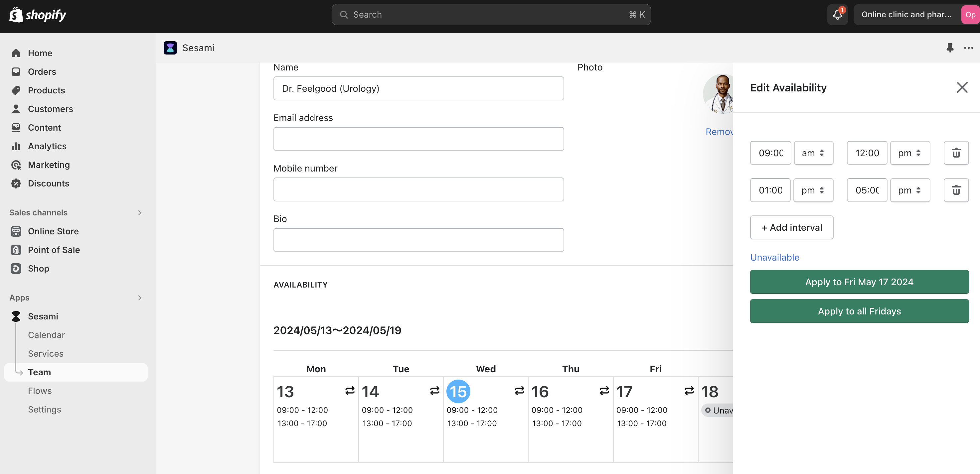Switch to the Calendar page under Sesami
The image size is (980, 474).
pos(47,335)
